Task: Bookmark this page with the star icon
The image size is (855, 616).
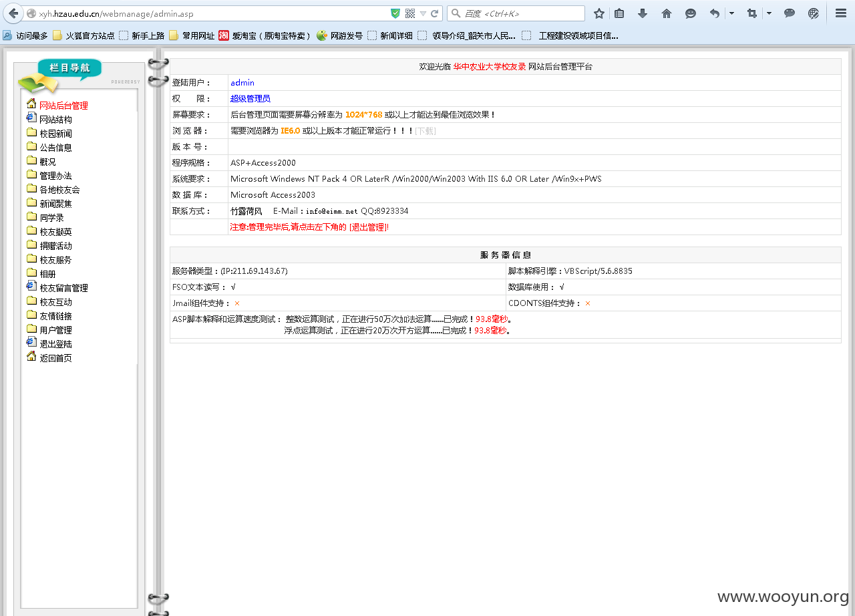Action: 599,13
